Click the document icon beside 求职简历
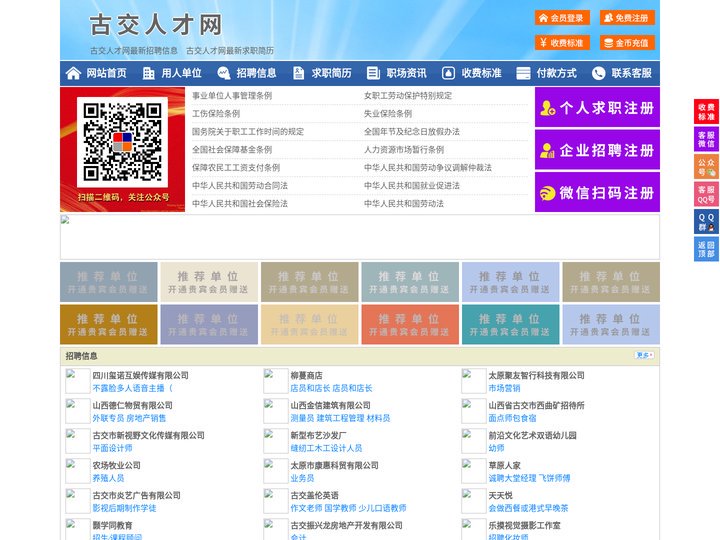 [x=298, y=73]
